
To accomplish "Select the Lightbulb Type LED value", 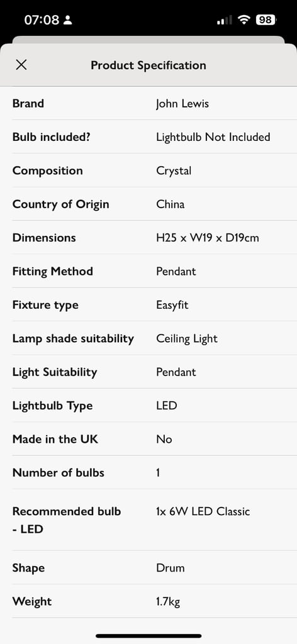I will coord(166,406).
